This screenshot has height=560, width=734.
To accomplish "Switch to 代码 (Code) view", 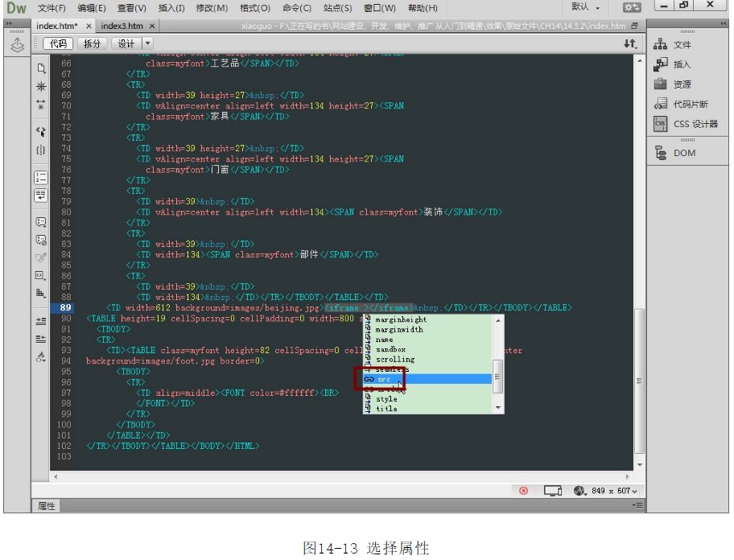I will click(x=57, y=43).
